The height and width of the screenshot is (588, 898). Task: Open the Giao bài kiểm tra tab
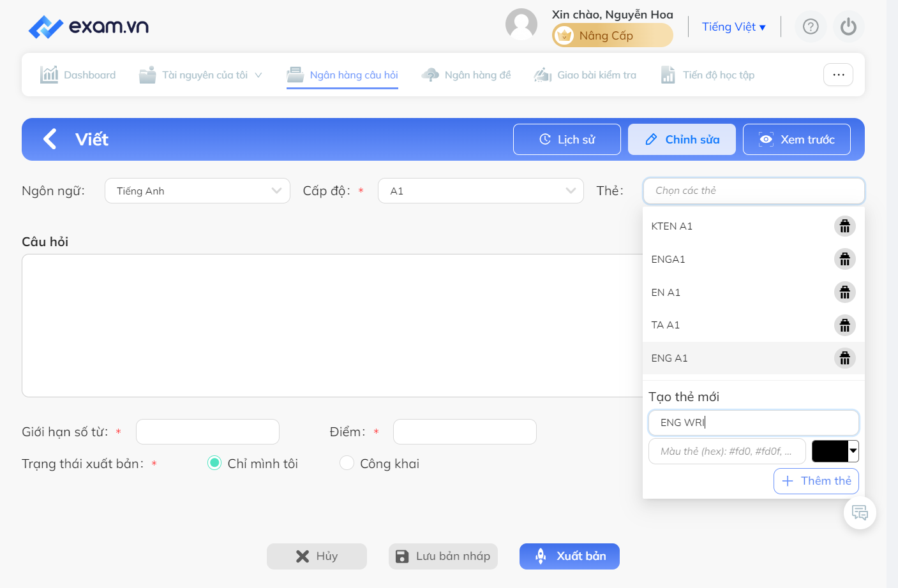[585, 75]
